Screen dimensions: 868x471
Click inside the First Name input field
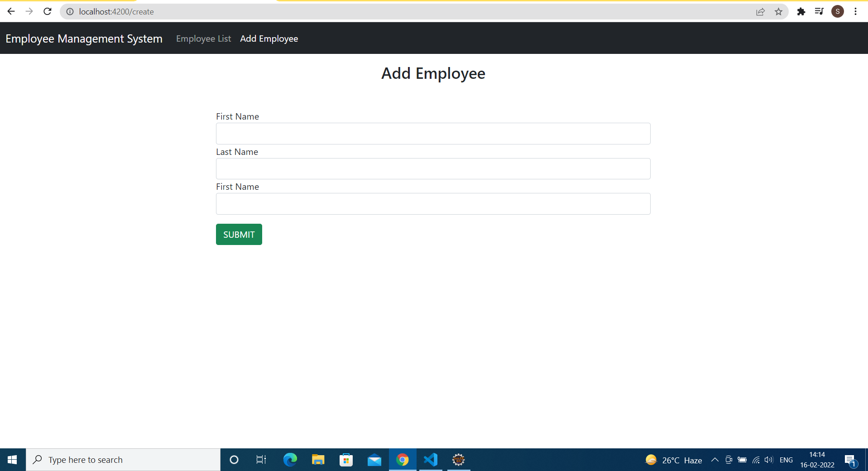pyautogui.click(x=432, y=133)
